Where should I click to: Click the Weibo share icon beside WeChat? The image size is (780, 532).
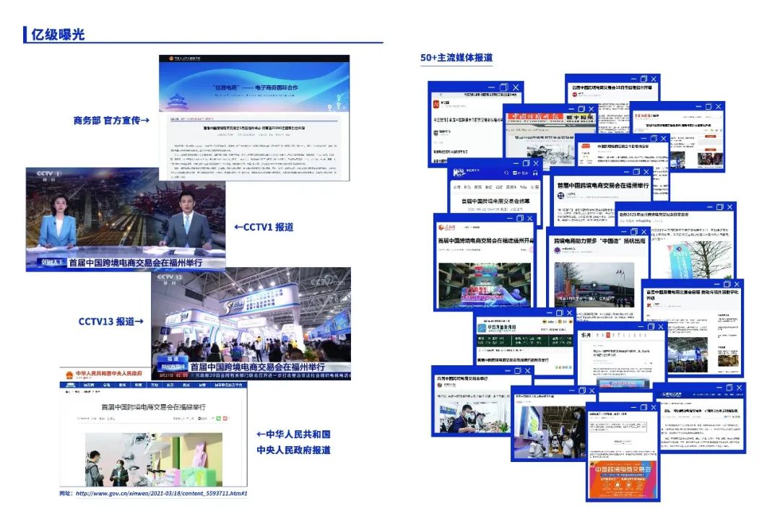click(225, 419)
